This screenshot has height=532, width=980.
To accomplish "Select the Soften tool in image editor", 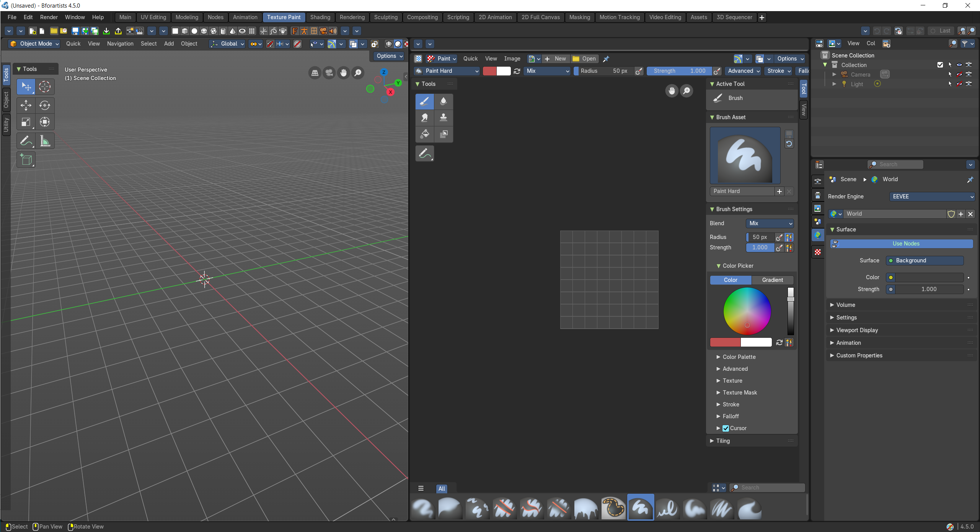I will [x=444, y=101].
